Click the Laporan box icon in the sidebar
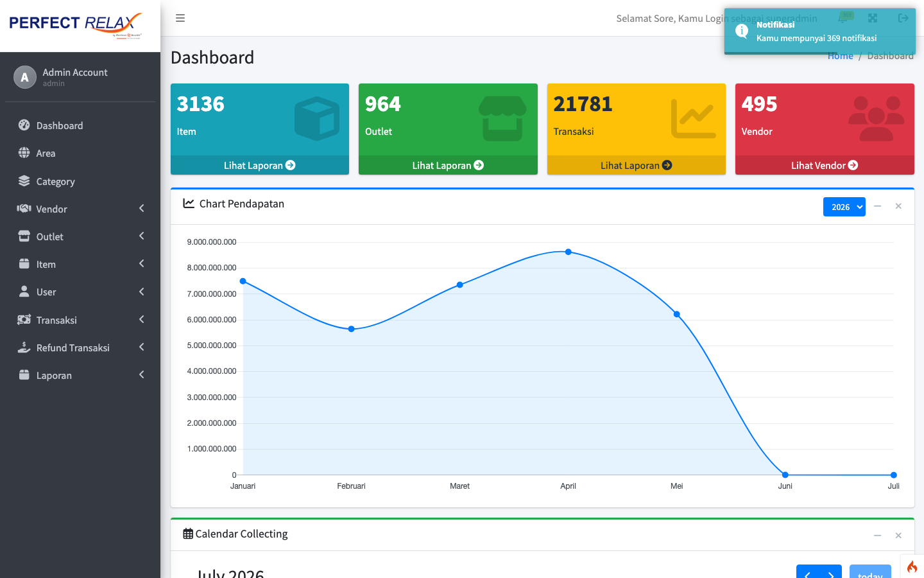924x578 pixels. point(24,375)
